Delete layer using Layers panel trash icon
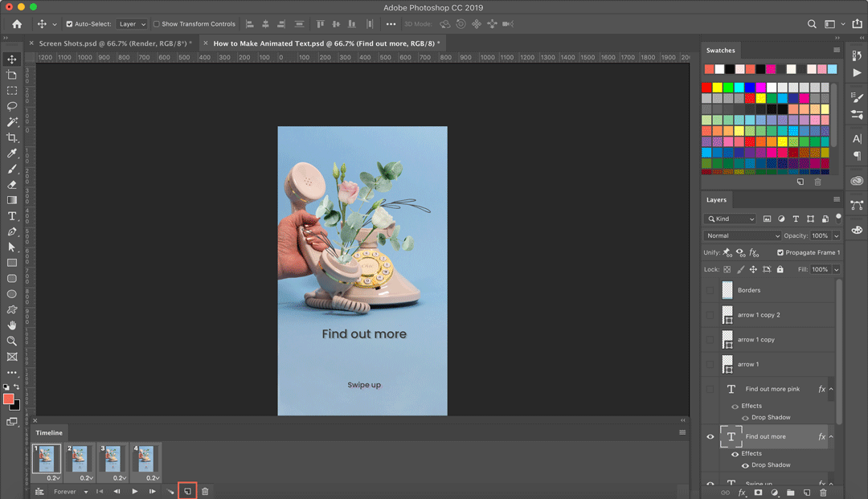Image resolution: width=868 pixels, height=499 pixels. point(823,493)
